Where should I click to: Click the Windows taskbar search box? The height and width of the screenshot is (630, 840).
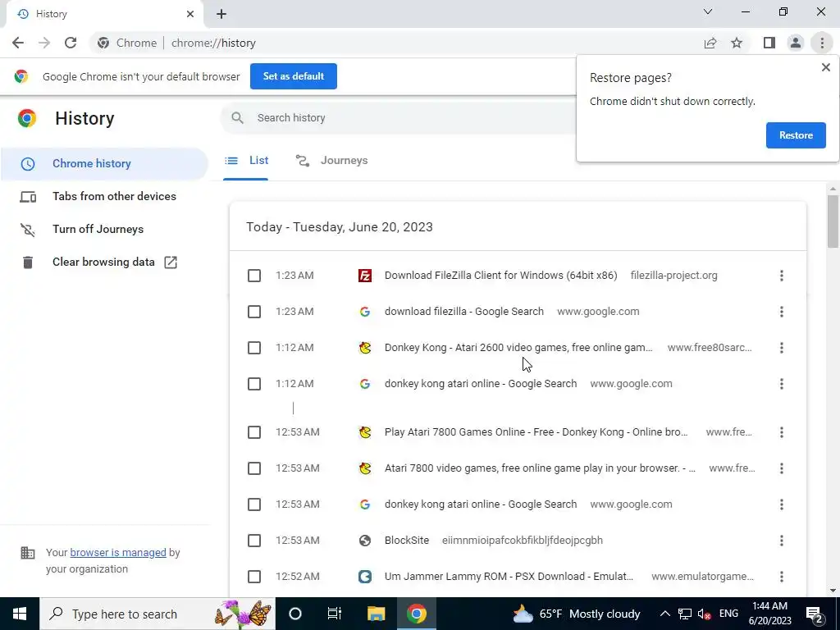(157, 614)
